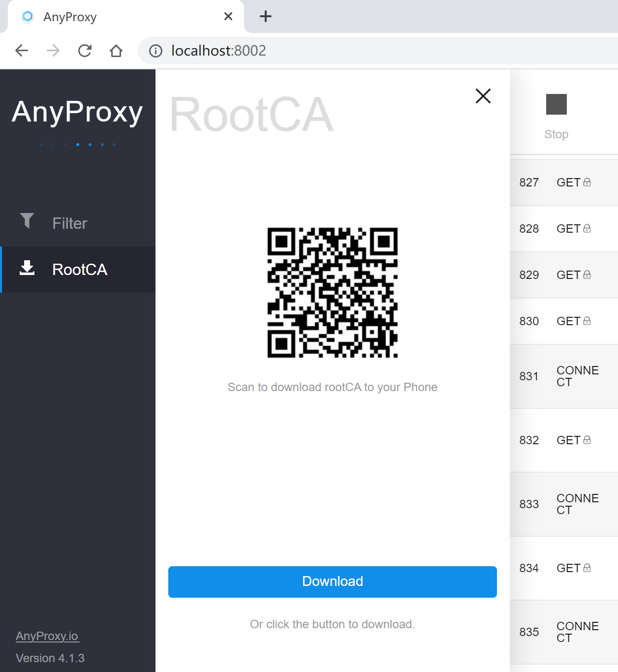Screen dimensions: 618x672
Task: Select the RootCA sidebar item
Action: pos(79,270)
